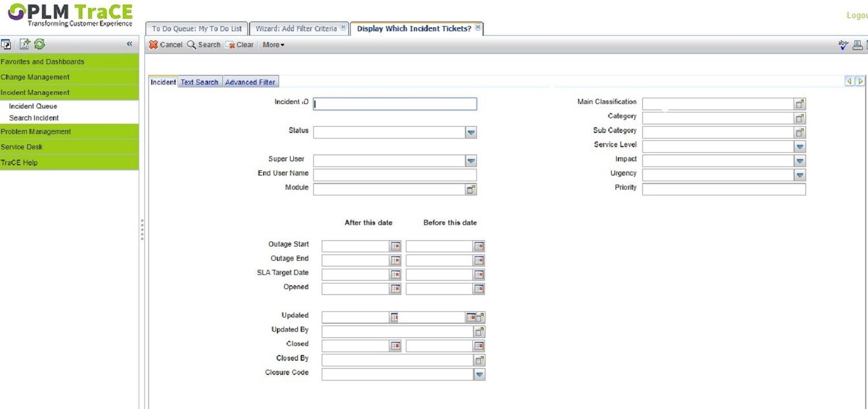Open the Urgency dropdown list
Viewport: 868px width, 409px height.
(800, 176)
